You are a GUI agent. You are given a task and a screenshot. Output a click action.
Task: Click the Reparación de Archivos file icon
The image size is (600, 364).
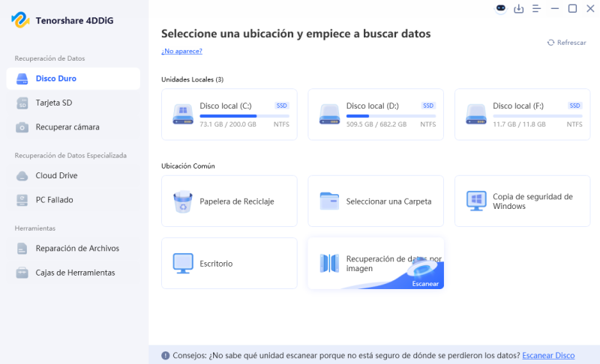coord(22,249)
